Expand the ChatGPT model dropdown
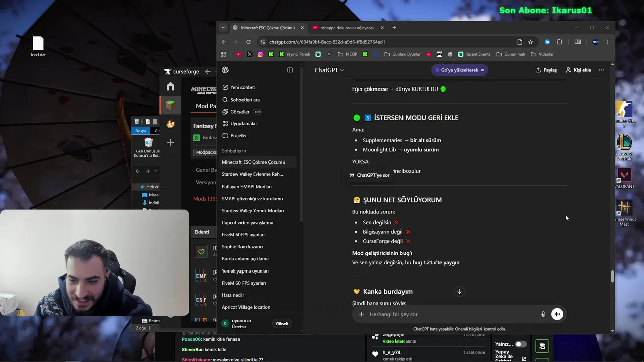 (x=329, y=70)
